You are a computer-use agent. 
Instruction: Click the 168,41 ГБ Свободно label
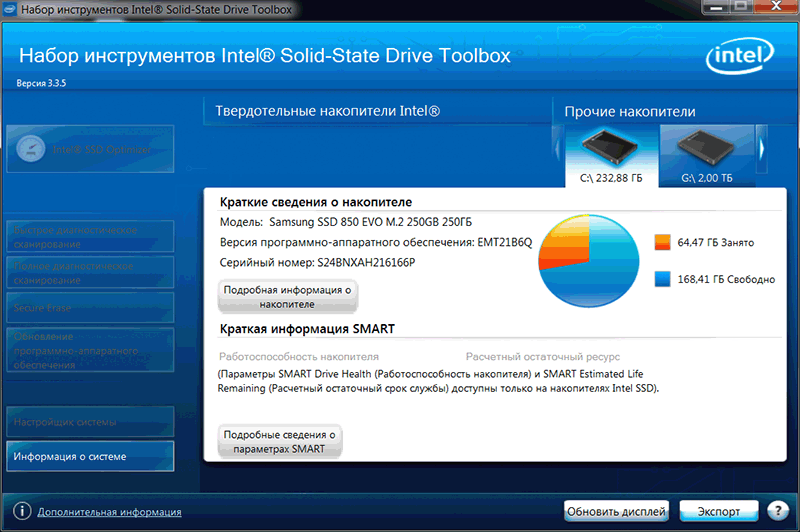[726, 279]
